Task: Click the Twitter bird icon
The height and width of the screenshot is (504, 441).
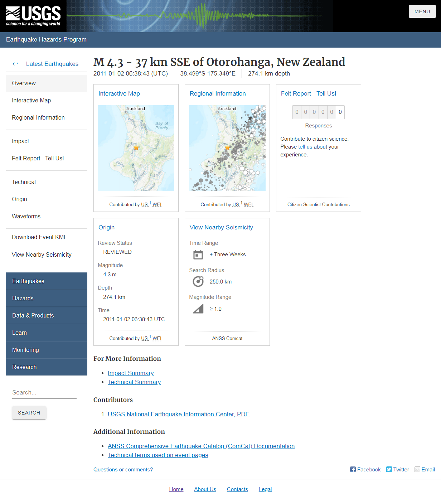Action: coord(389,469)
